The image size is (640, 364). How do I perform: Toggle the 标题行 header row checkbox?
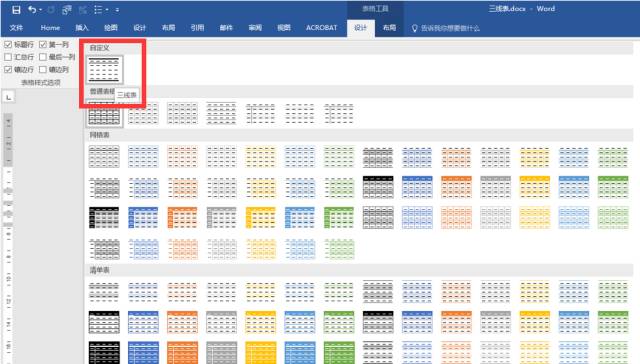click(x=8, y=44)
